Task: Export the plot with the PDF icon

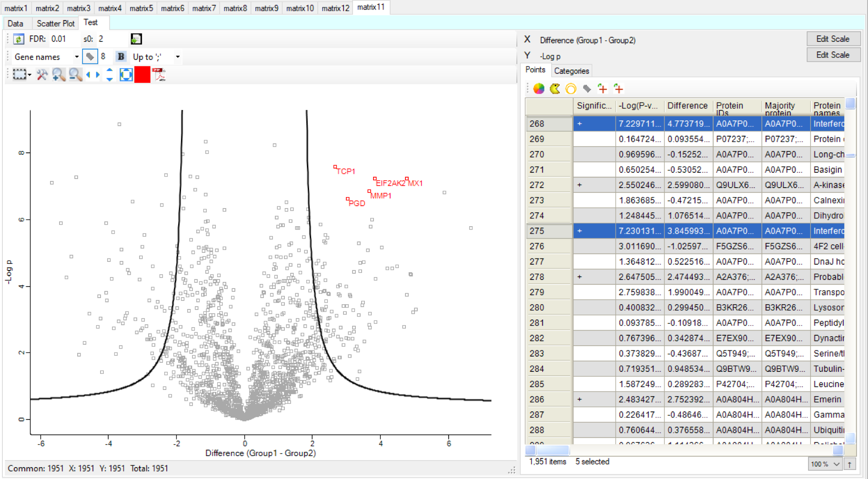Action: tap(159, 75)
